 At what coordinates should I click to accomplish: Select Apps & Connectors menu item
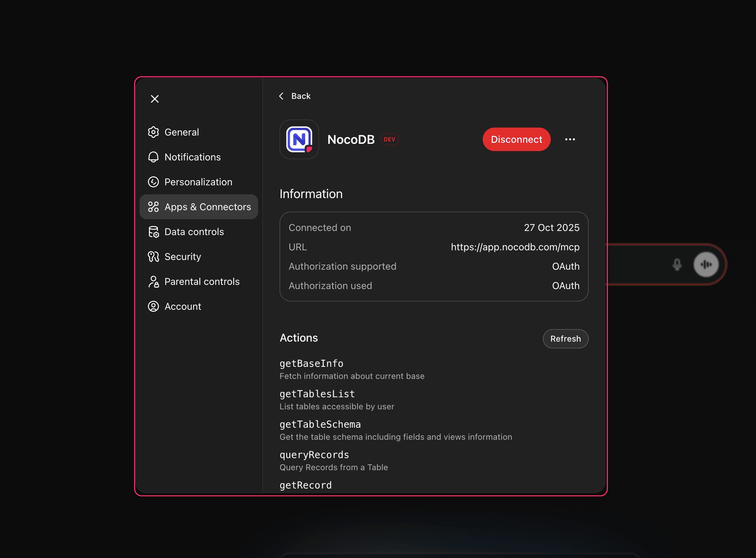tap(199, 207)
